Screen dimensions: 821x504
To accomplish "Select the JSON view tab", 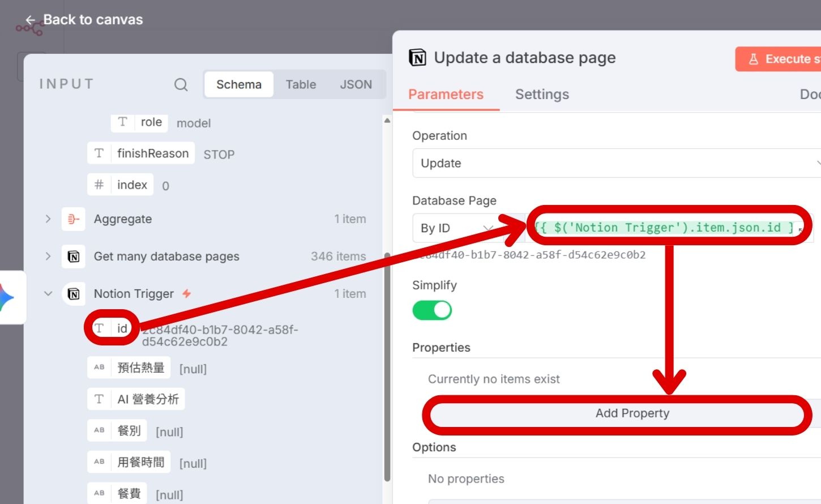I will click(x=356, y=85).
